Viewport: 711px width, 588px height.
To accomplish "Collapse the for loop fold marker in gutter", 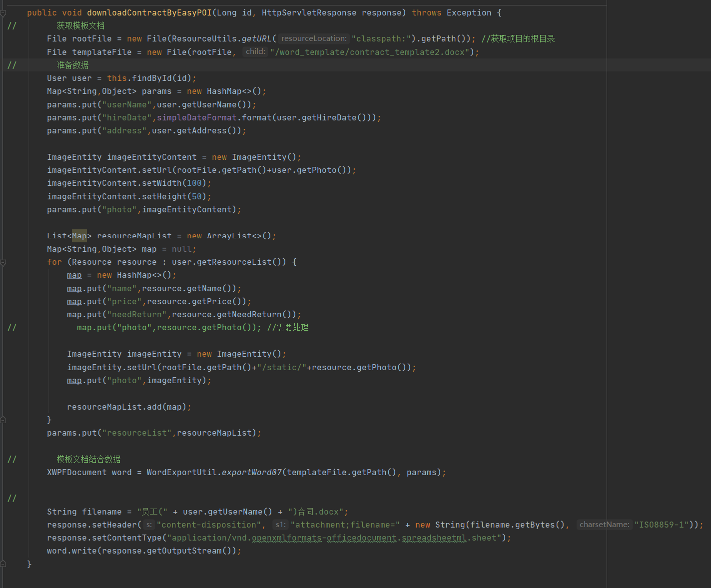I will click(3, 262).
